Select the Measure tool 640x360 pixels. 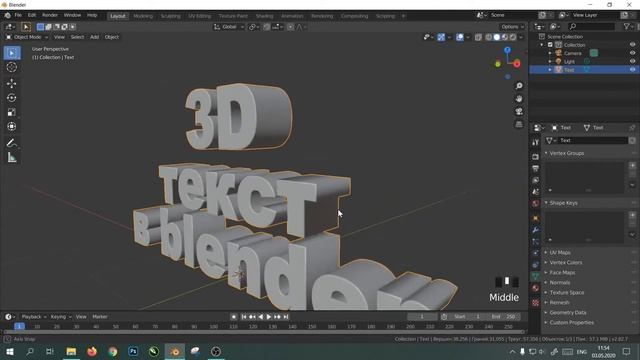pos(12,158)
